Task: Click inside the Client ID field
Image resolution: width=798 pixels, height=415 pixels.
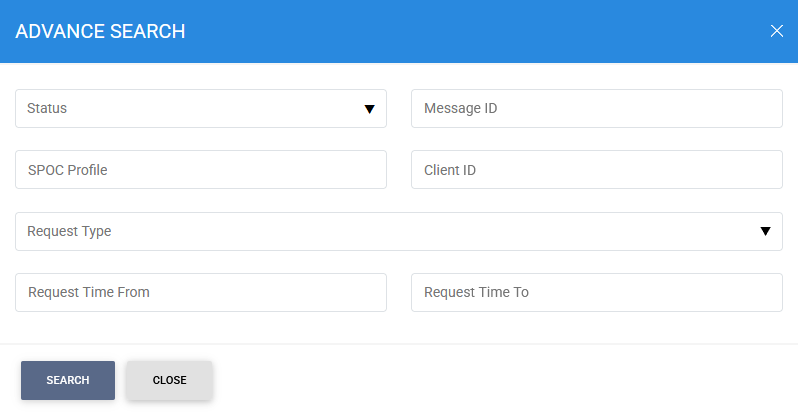Action: tap(597, 170)
